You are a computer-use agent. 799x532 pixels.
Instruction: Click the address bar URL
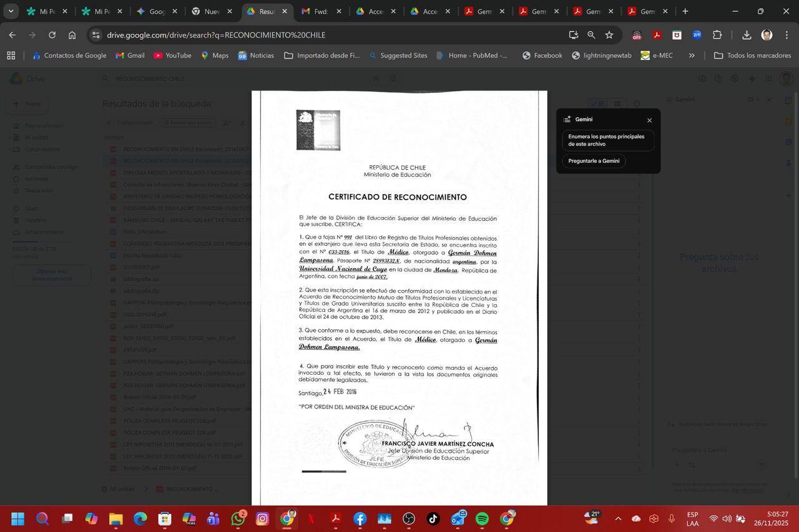click(x=216, y=35)
